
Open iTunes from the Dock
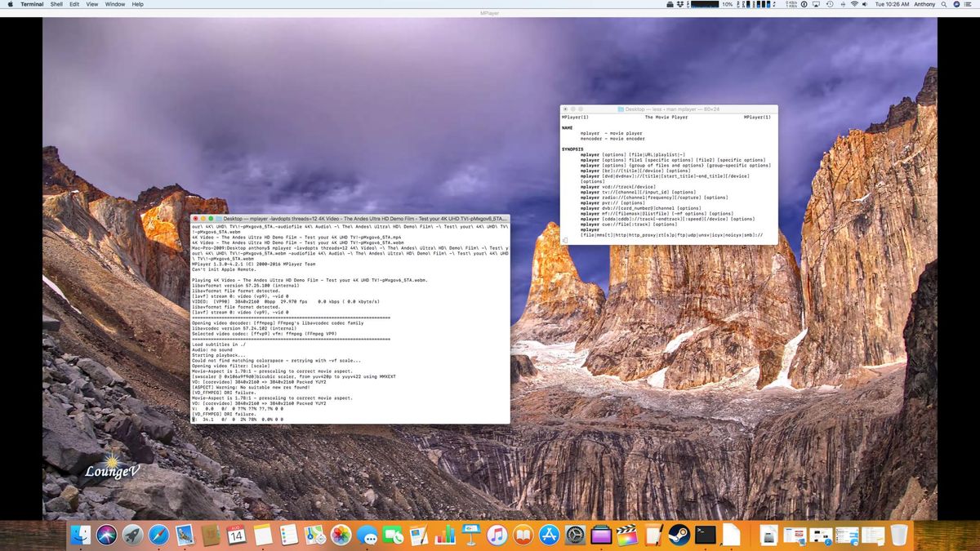click(x=498, y=536)
